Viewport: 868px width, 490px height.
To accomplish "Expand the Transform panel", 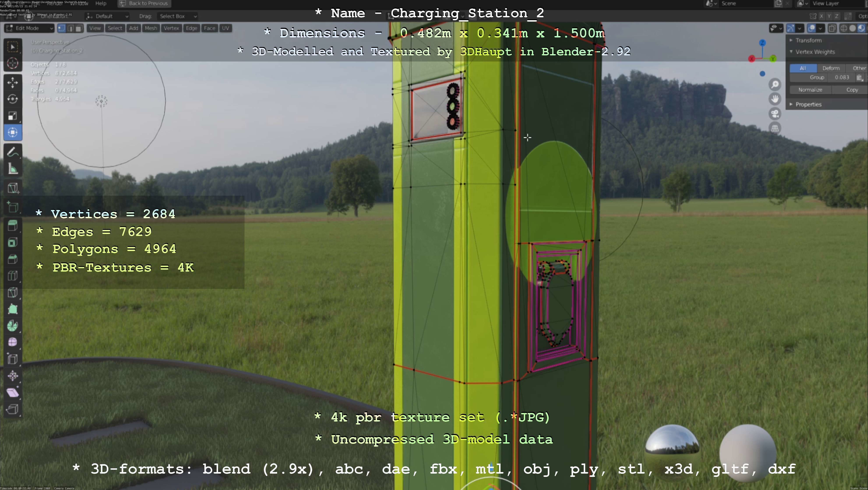I will [808, 40].
